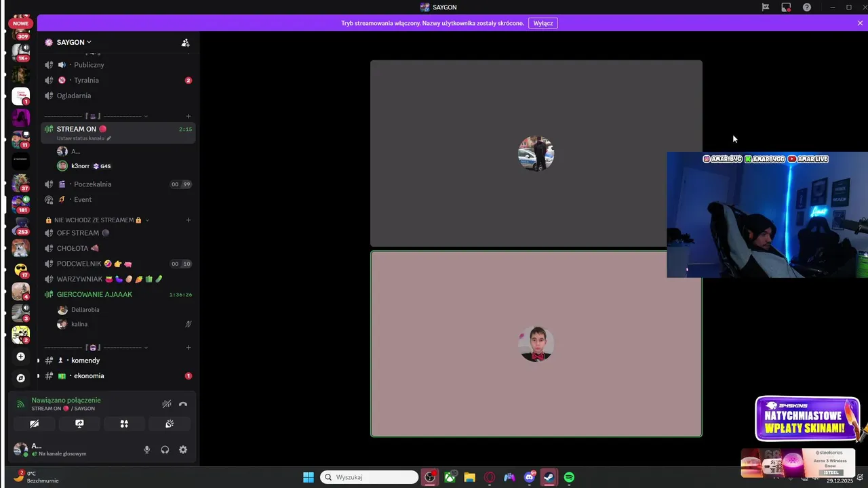Image resolution: width=868 pixels, height=488 pixels.
Task: Add channel to NIE WCHODZ ZE STREAMEM category
Action: click(x=189, y=220)
